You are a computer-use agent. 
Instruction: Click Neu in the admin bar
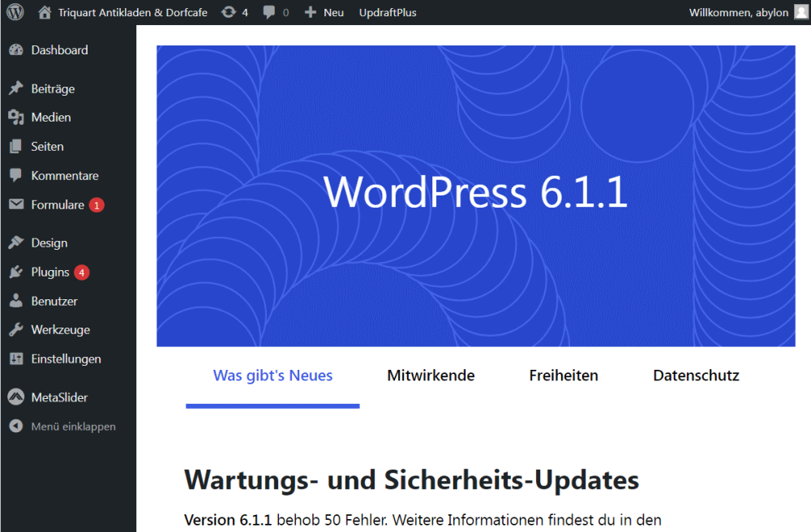[333, 12]
